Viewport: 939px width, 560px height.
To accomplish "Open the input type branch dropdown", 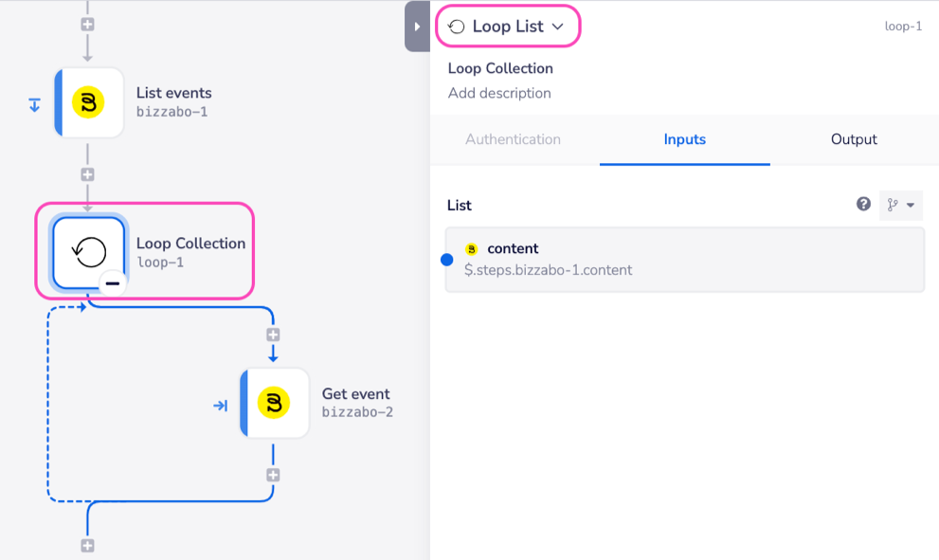I will (x=900, y=205).
